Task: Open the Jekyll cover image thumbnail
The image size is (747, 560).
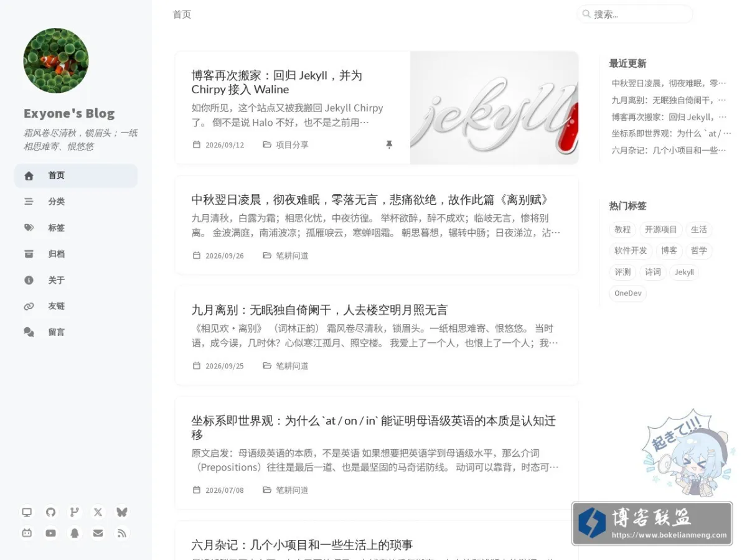Action: coord(494,108)
